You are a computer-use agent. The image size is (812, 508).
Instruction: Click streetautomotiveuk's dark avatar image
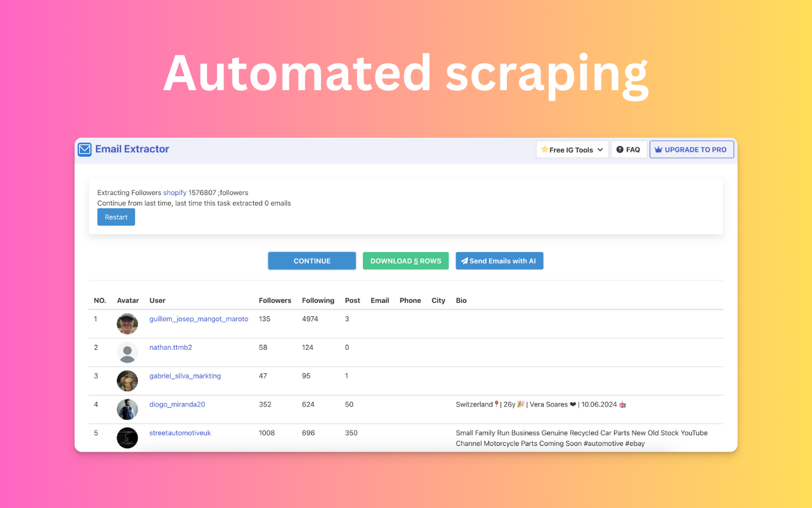point(127,438)
